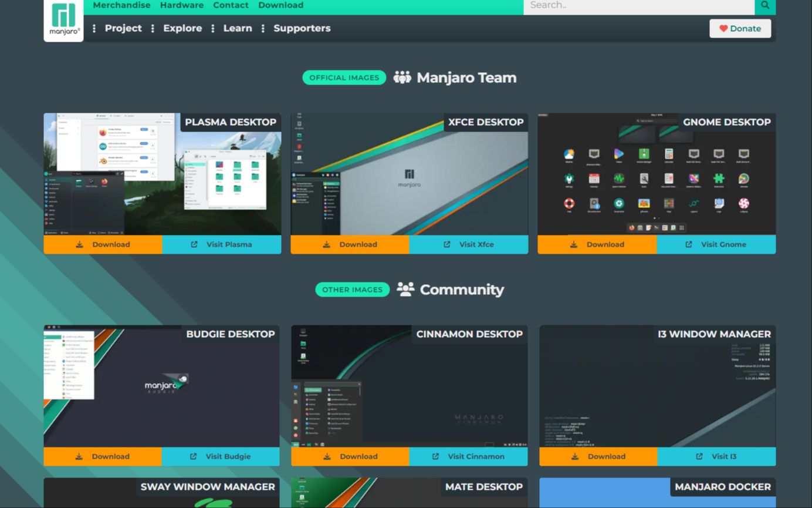Click the Visit I3 button
The image size is (812, 508).
point(717,456)
